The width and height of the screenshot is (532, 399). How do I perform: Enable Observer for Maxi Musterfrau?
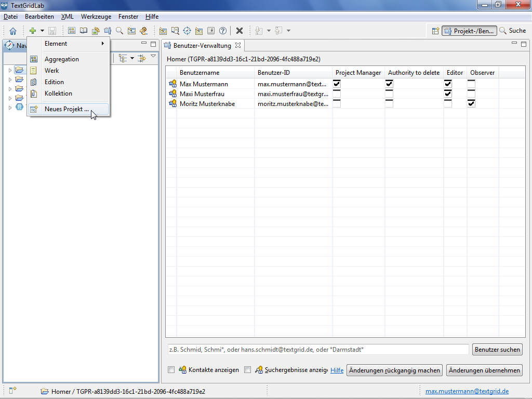click(471, 94)
